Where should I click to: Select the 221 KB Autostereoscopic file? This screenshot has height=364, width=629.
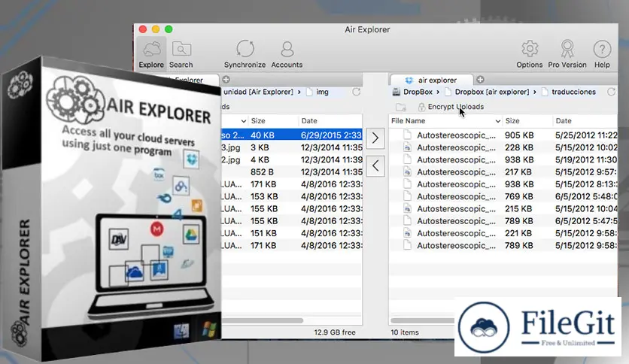pos(503,233)
